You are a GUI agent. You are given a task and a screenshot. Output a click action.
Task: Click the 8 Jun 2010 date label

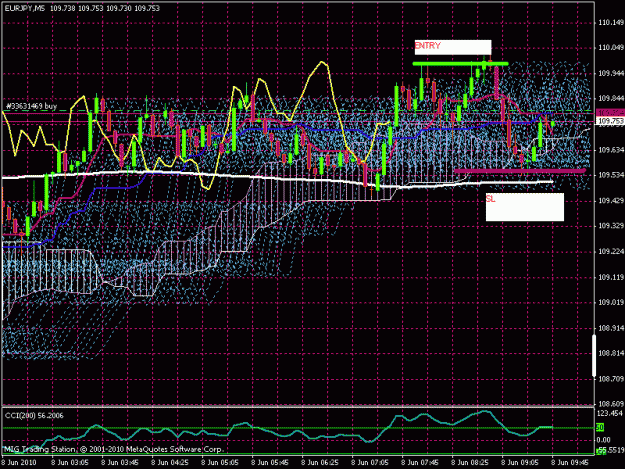18,463
